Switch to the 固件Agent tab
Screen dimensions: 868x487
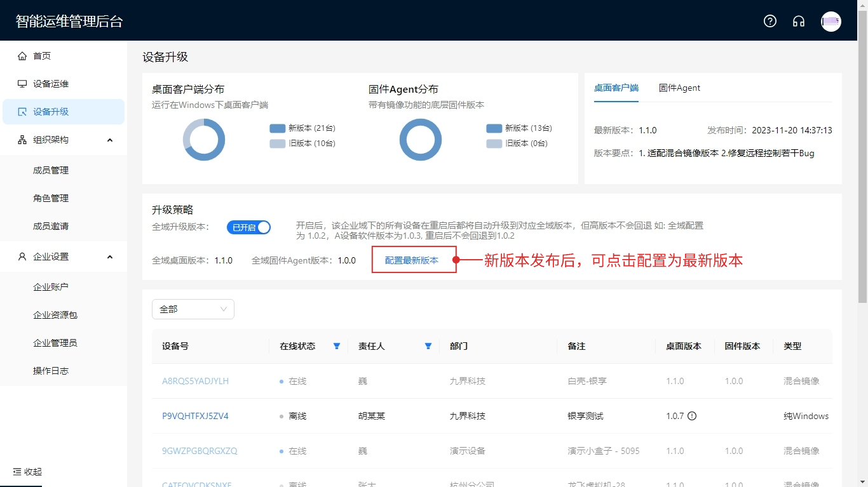[679, 88]
